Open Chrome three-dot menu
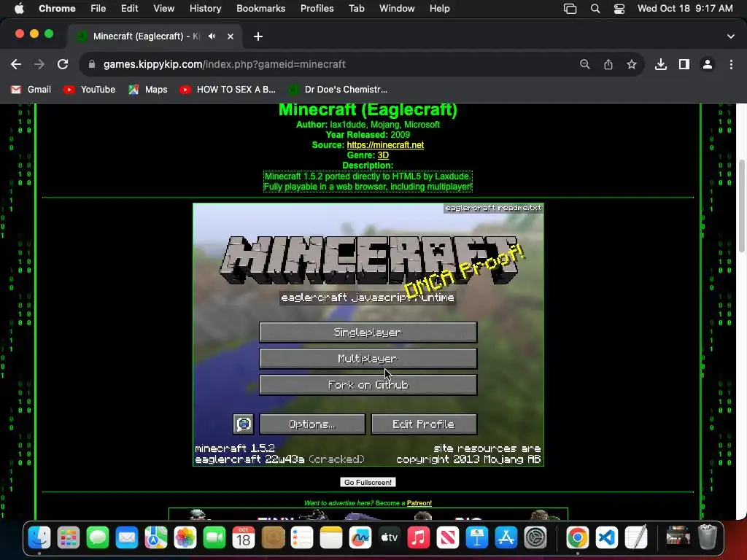 (x=731, y=64)
